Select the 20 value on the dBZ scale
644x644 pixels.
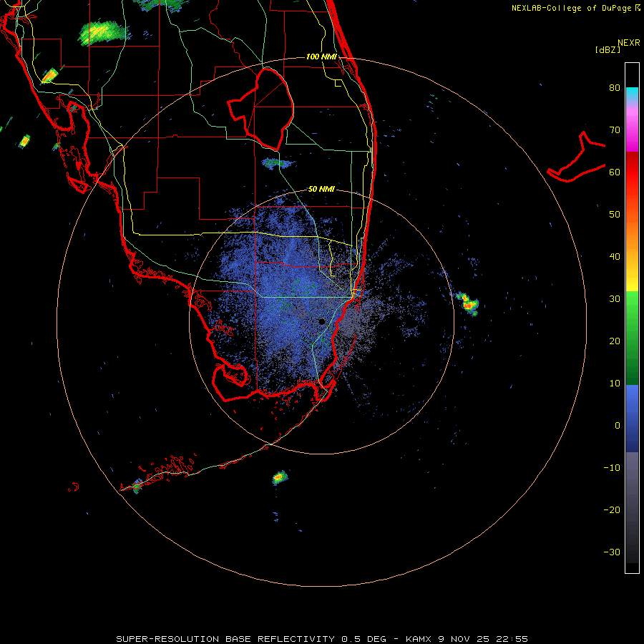[615, 341]
